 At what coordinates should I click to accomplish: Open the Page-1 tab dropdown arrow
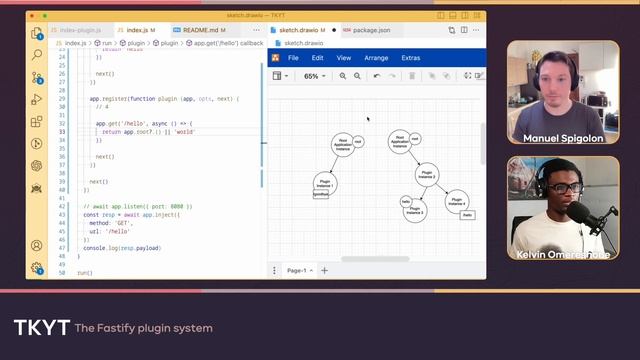click(311, 271)
